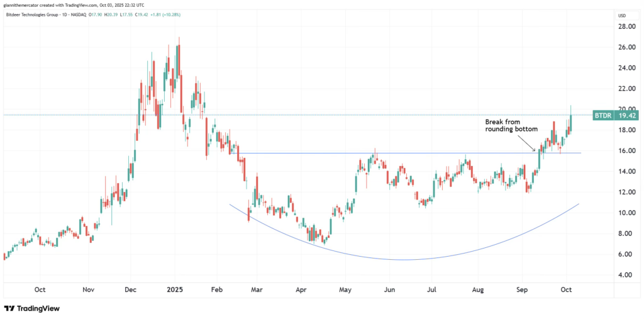Viewport: 644px width, 319px height.
Task: Click the TradingView wordmark text at bottom
Action: click(39, 309)
